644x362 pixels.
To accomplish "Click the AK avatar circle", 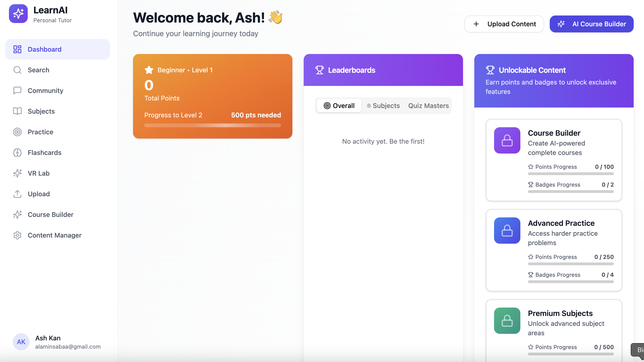I will click(21, 342).
